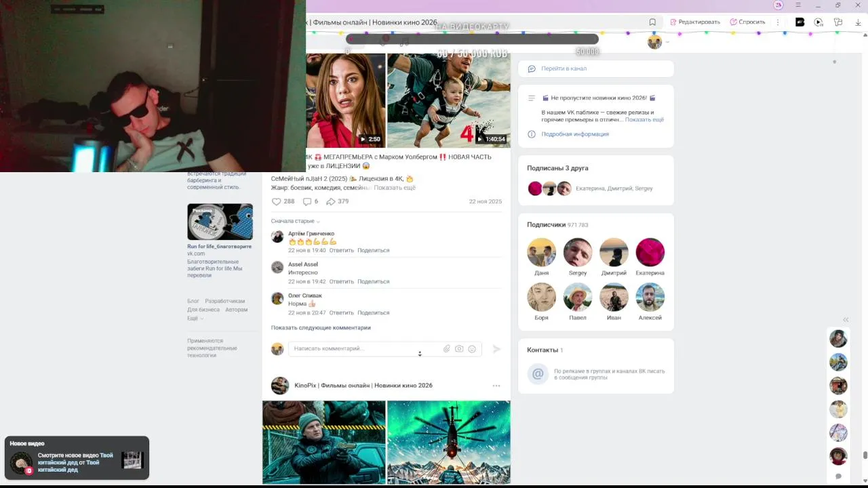Reply to Артём Гринченко's comment
Image resolution: width=868 pixels, height=488 pixels.
pyautogui.click(x=342, y=250)
